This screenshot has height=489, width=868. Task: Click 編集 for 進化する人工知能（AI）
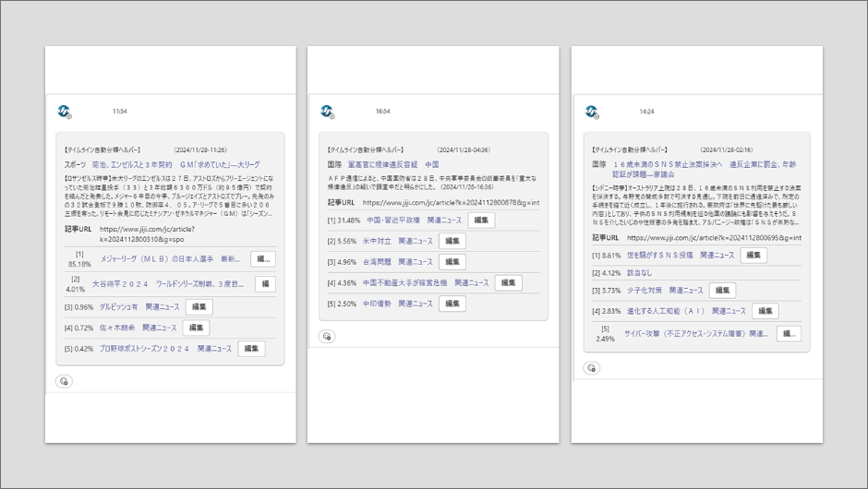click(x=765, y=311)
